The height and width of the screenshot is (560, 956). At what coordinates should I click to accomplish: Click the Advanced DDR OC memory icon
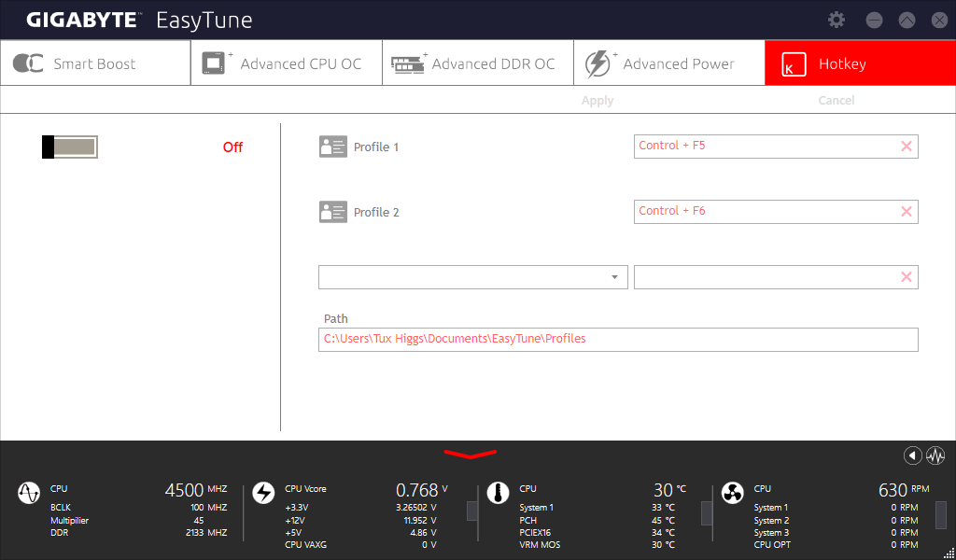pos(409,64)
